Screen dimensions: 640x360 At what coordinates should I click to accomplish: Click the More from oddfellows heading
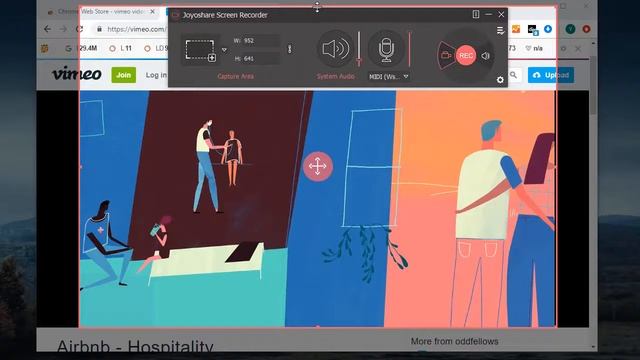click(454, 341)
